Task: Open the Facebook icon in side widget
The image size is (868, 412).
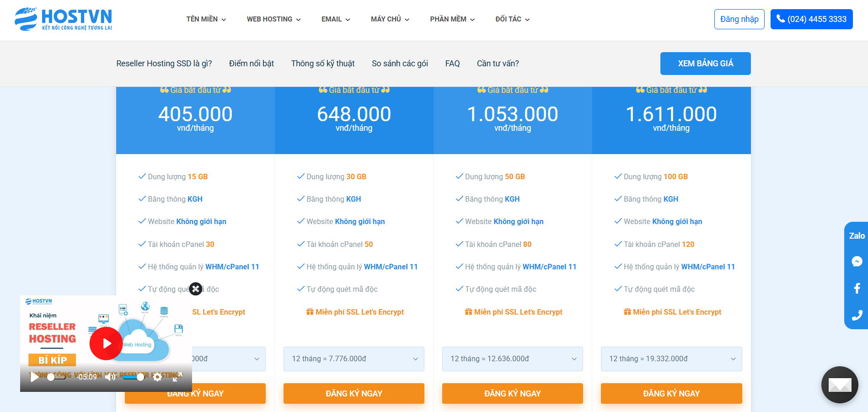Action: click(857, 288)
